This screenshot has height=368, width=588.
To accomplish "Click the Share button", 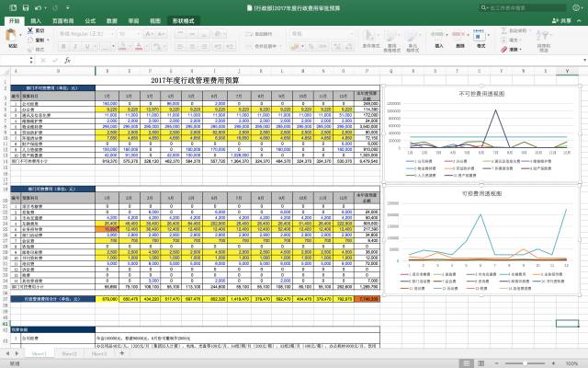I will pos(561,20).
